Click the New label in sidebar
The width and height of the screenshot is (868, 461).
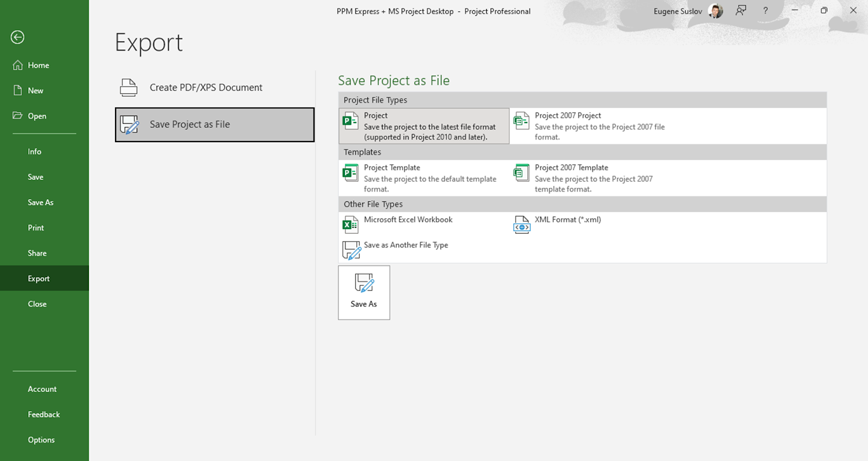(x=36, y=91)
